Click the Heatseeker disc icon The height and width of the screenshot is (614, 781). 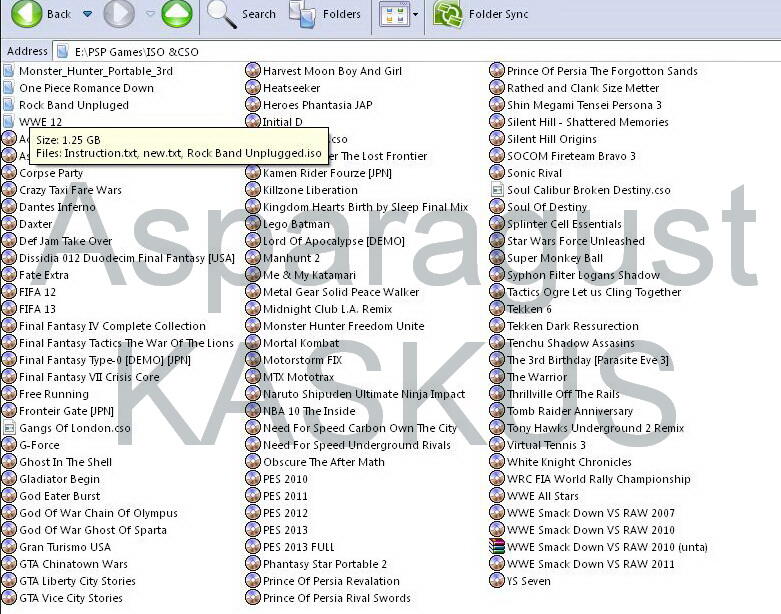[x=253, y=88]
